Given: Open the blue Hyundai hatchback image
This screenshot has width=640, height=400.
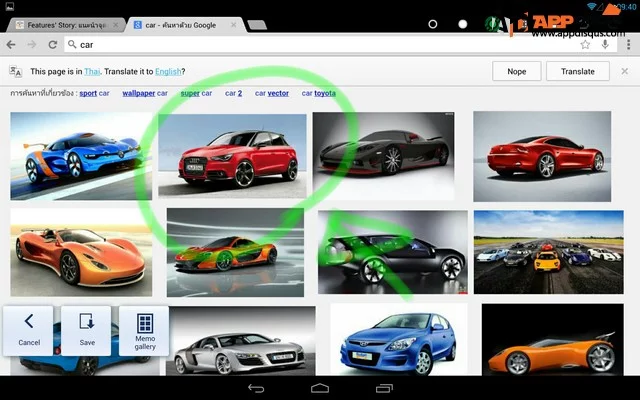Looking at the screenshot, I should click(399, 339).
